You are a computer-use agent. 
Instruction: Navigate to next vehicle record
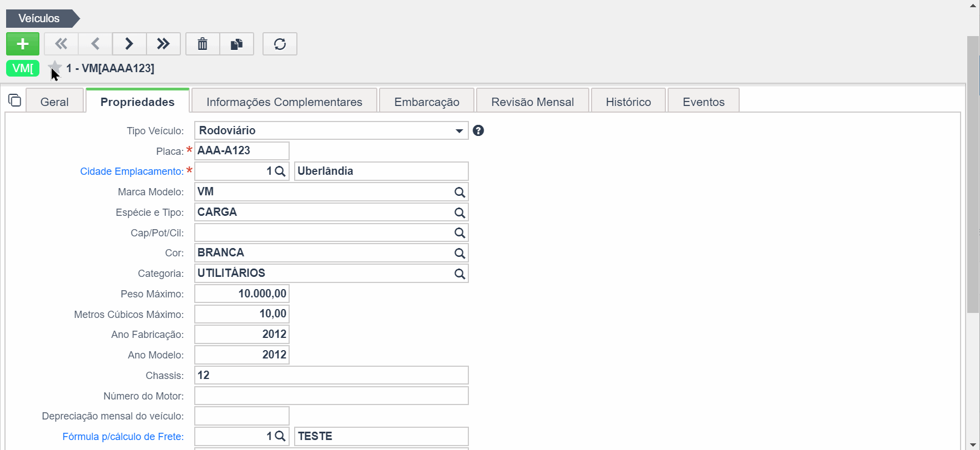click(129, 44)
